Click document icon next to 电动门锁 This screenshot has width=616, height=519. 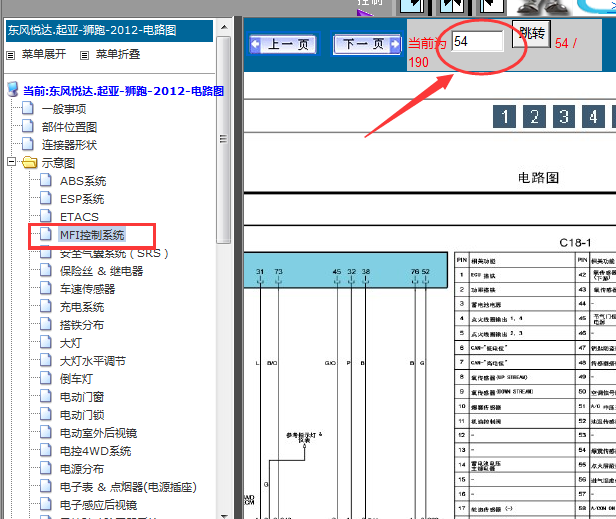(46, 414)
